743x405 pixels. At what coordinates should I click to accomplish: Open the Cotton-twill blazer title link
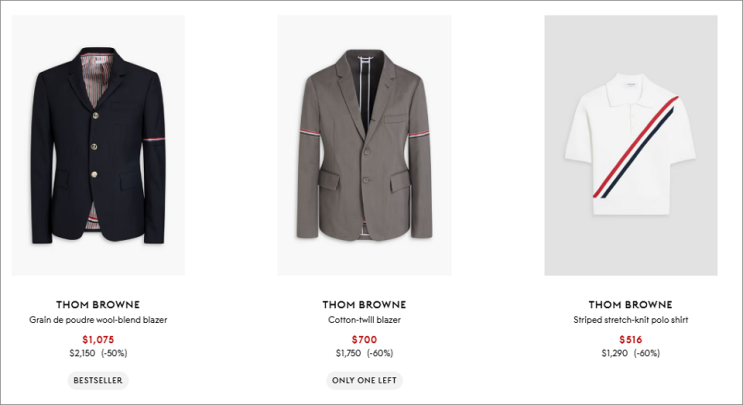(364, 320)
